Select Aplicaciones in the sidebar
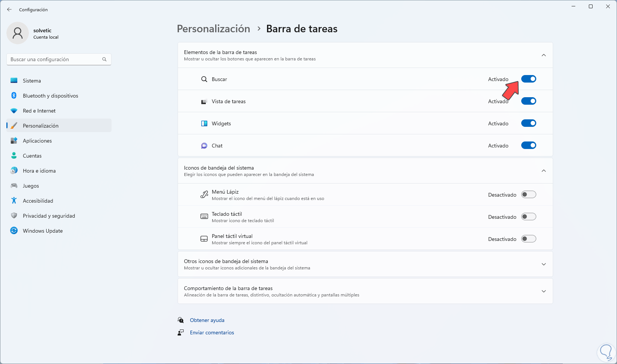 point(37,141)
